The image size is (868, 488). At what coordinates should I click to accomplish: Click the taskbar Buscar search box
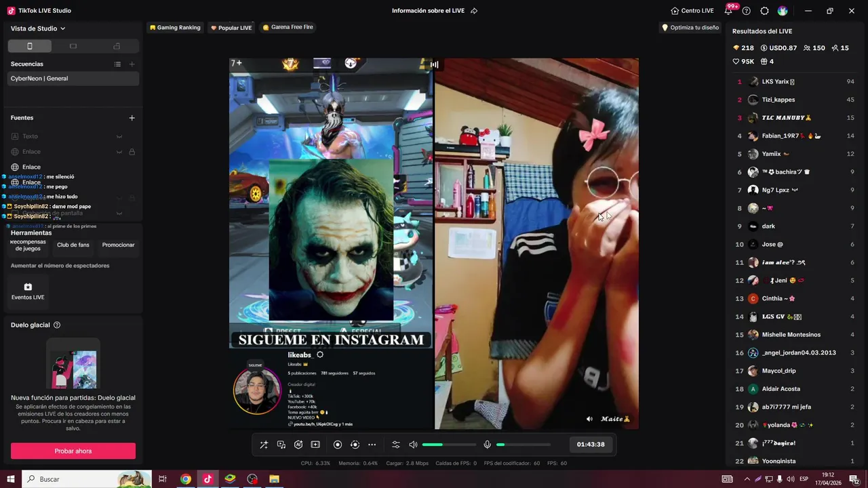tap(87, 479)
